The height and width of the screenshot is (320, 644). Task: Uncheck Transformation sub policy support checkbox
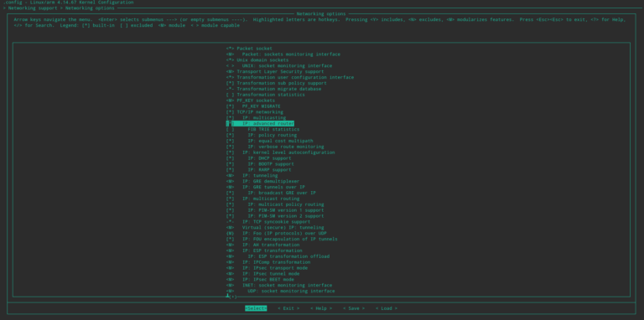(230, 83)
